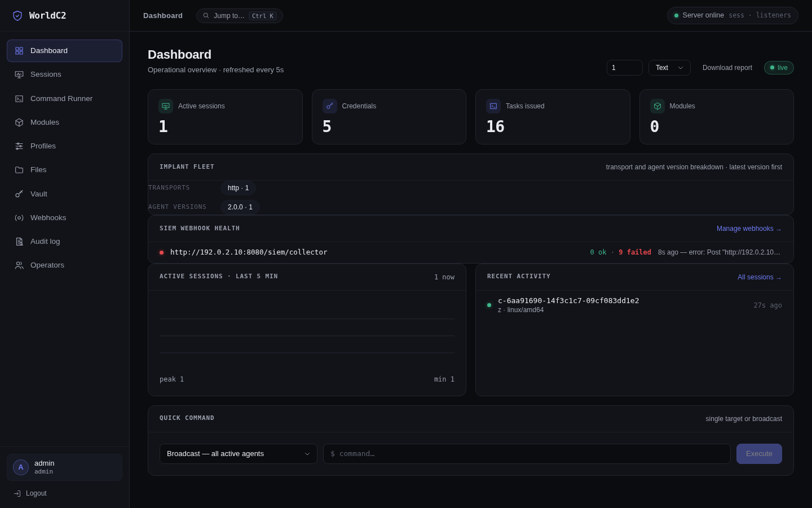Screen dimensions: 812x508
Task: Click the 0 ok count
Action: (x=598, y=252)
